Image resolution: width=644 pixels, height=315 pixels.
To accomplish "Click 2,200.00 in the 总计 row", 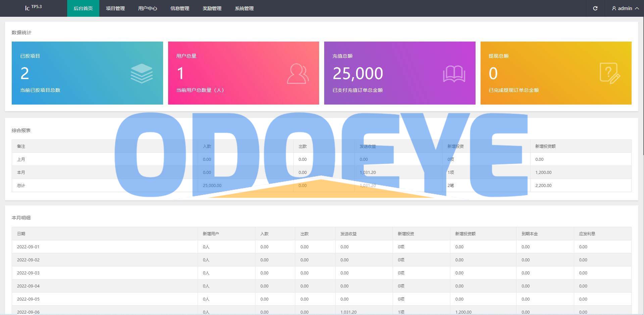I will tap(543, 186).
